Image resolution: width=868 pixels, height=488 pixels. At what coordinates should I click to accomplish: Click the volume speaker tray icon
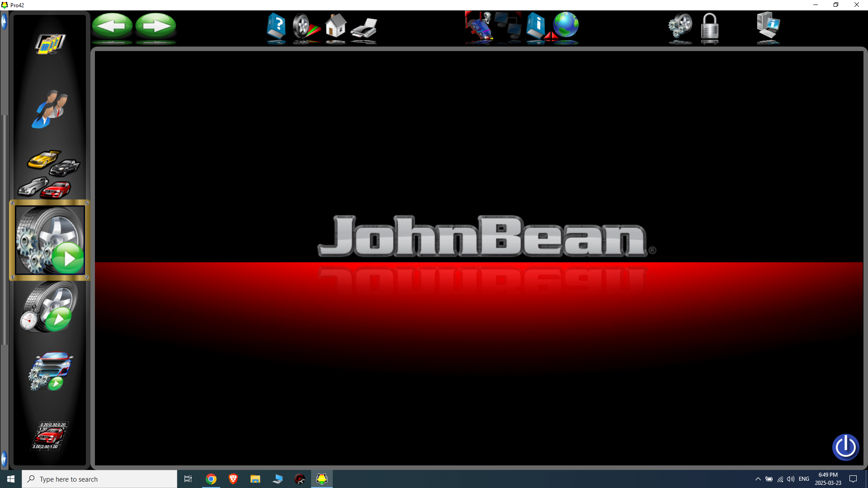(791, 479)
